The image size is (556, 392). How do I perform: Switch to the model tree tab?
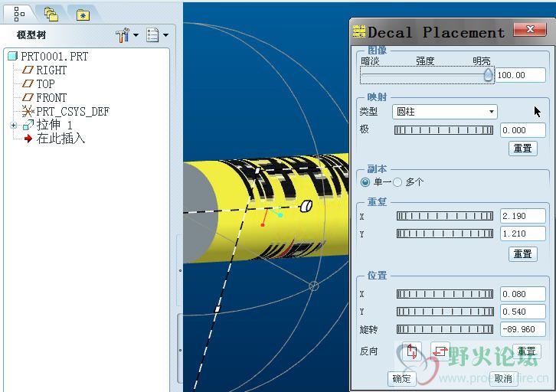pyautogui.click(x=19, y=15)
